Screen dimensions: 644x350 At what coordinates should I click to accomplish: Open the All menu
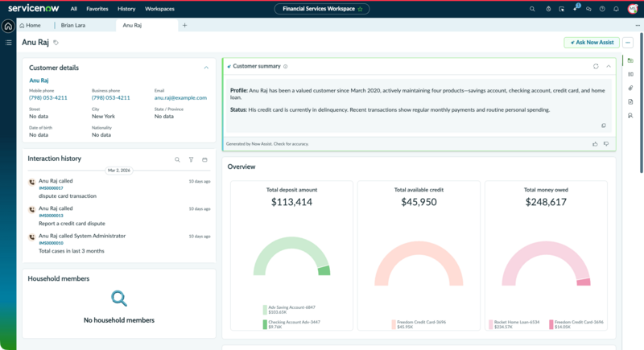pyautogui.click(x=73, y=9)
